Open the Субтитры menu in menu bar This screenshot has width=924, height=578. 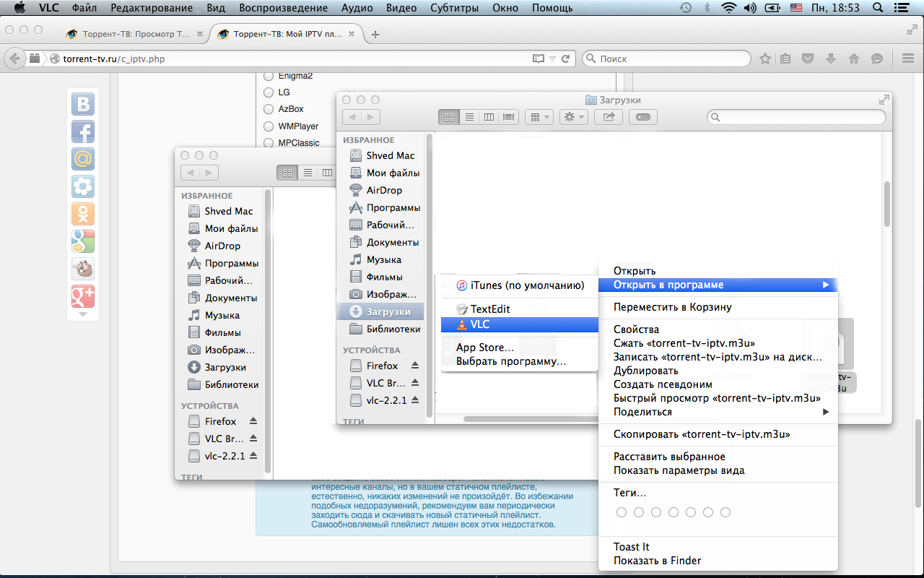point(454,8)
